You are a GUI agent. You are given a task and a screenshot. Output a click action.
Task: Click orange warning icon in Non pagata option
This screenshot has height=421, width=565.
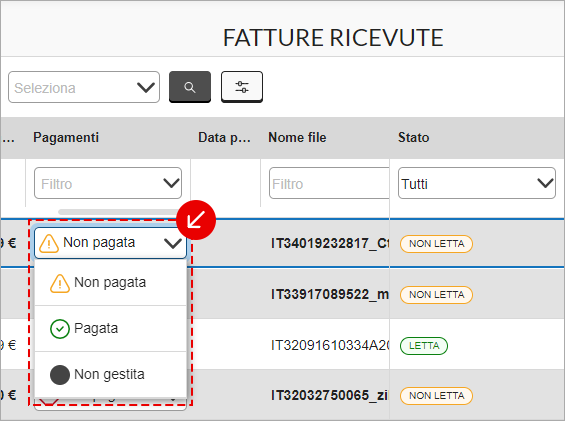[x=60, y=283]
